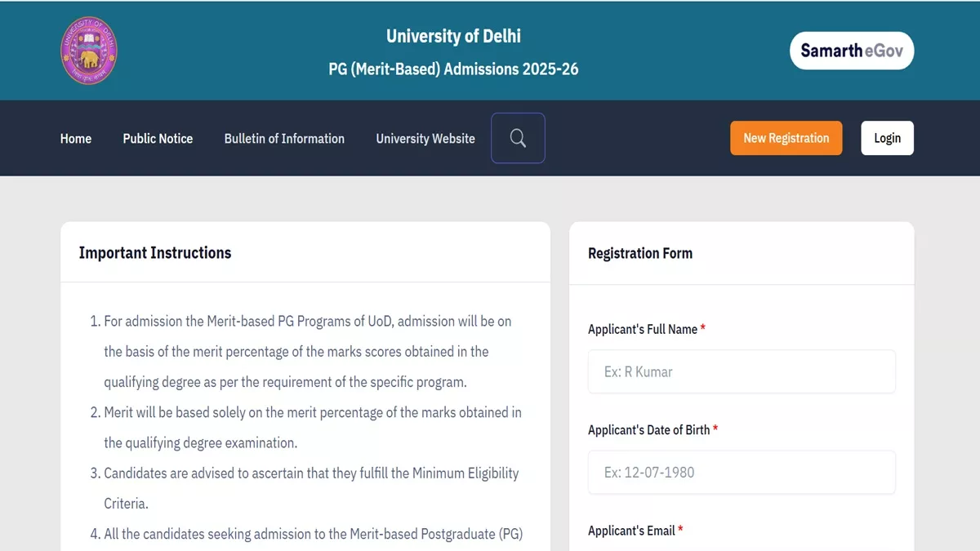980x551 pixels.
Task: Focus the Applicant's Full Name field
Action: click(742, 371)
